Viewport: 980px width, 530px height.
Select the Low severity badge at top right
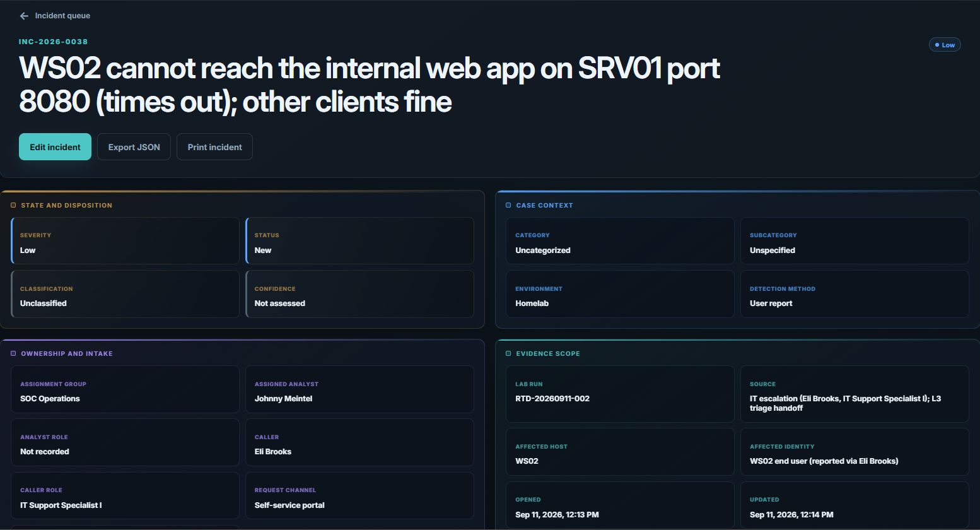[x=945, y=45]
